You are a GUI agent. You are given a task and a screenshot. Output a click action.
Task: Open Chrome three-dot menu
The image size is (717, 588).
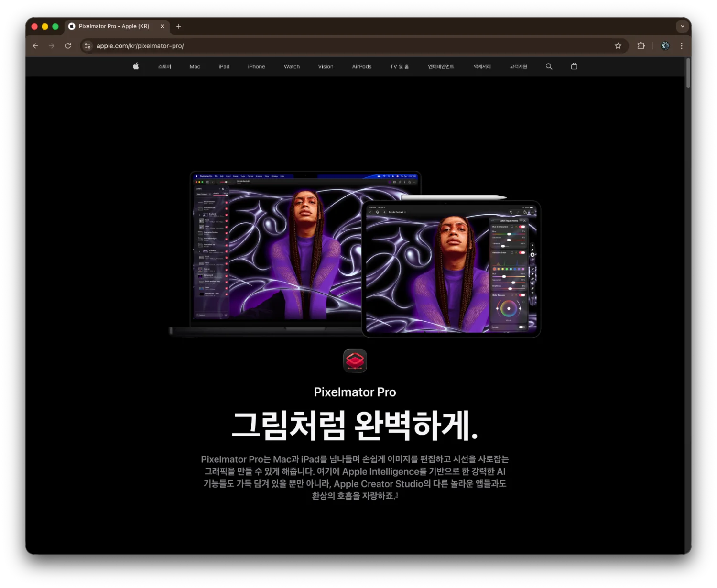coord(682,46)
